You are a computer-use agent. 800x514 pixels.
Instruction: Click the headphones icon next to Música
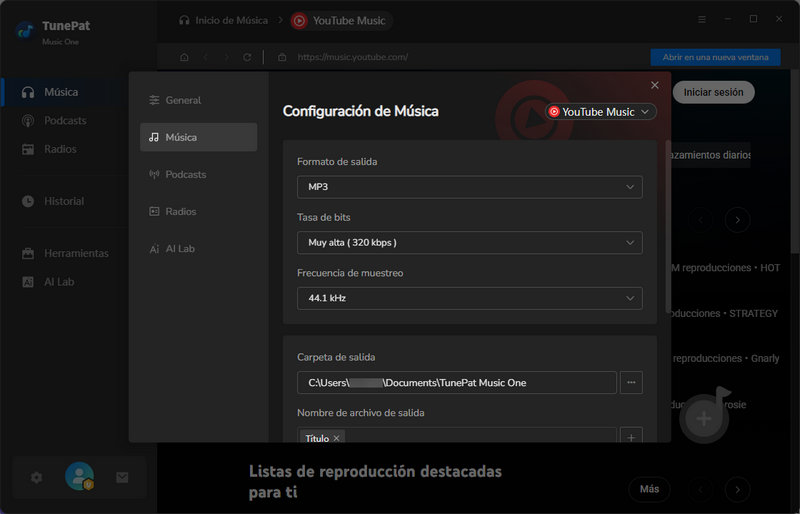28,92
